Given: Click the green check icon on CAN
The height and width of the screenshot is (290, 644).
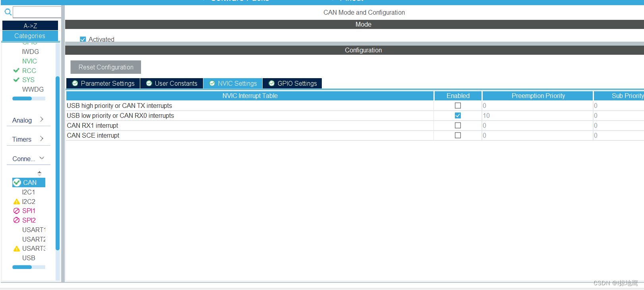Looking at the screenshot, I should 17,182.
